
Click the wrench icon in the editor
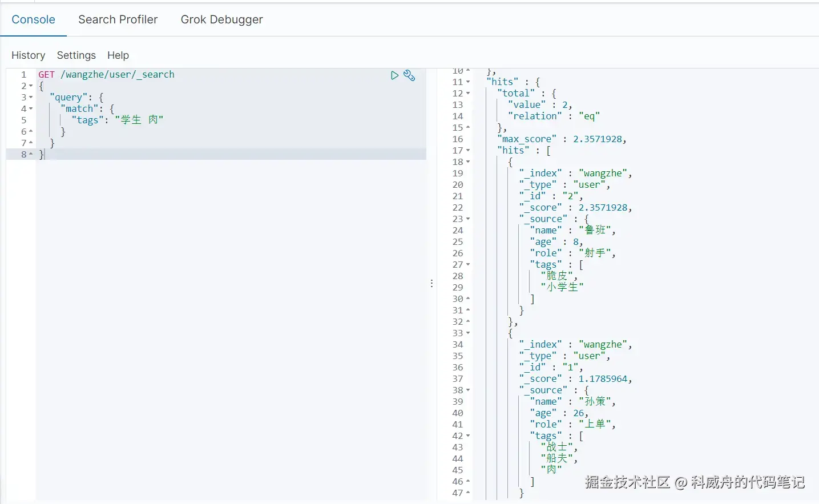pyautogui.click(x=409, y=75)
